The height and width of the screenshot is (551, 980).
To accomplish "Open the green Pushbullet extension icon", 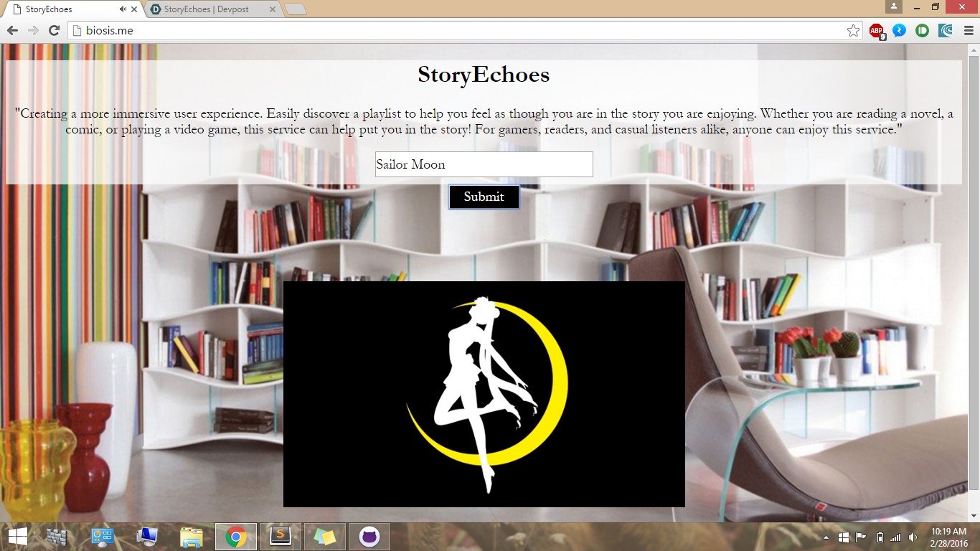I will click(923, 31).
